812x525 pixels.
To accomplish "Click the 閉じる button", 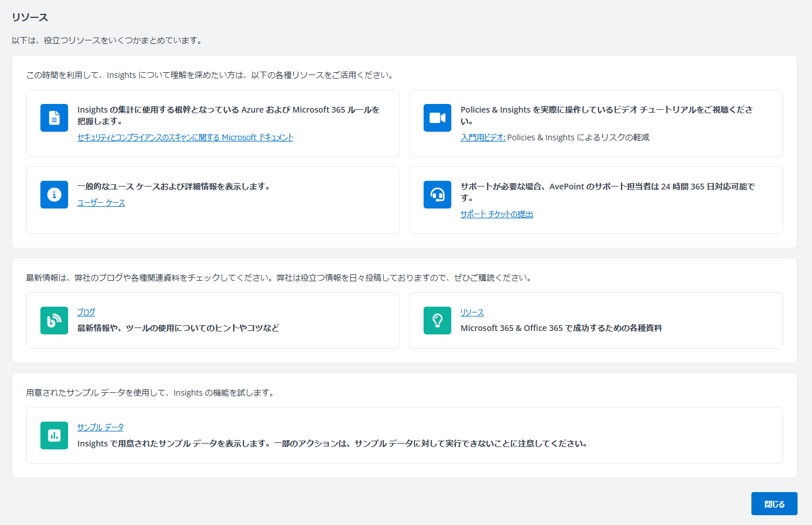I will pyautogui.click(x=774, y=504).
